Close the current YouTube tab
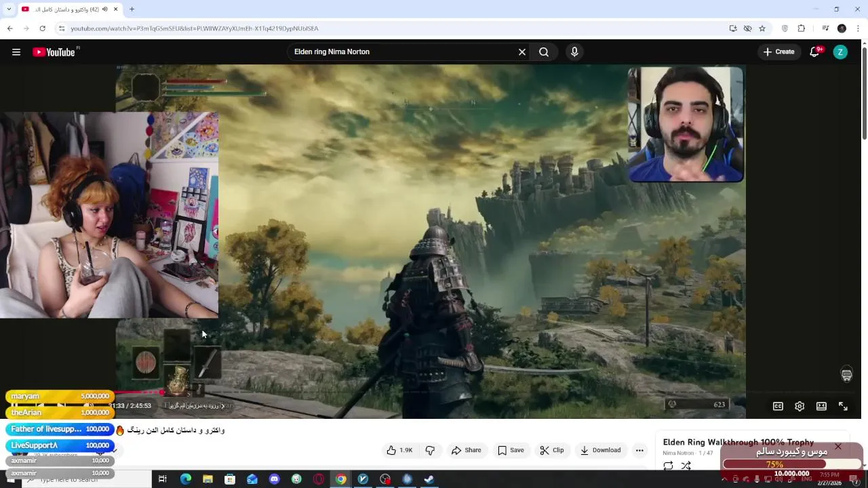The image size is (868, 488). pyautogui.click(x=115, y=9)
